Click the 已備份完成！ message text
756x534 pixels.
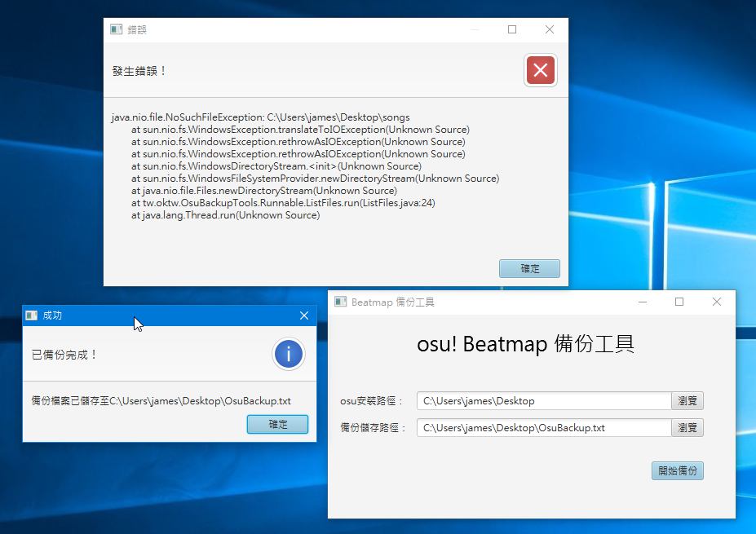pyautogui.click(x=64, y=355)
